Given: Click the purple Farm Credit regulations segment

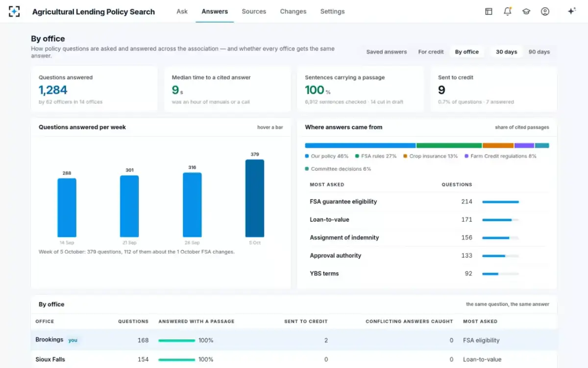Looking at the screenshot, I should click(524, 146).
